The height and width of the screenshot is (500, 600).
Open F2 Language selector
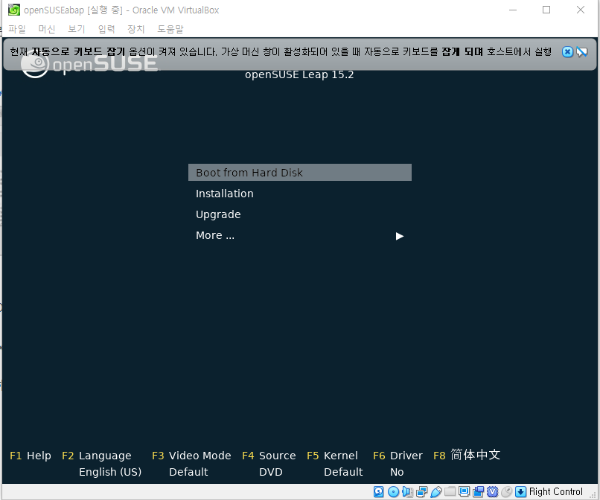coord(96,456)
